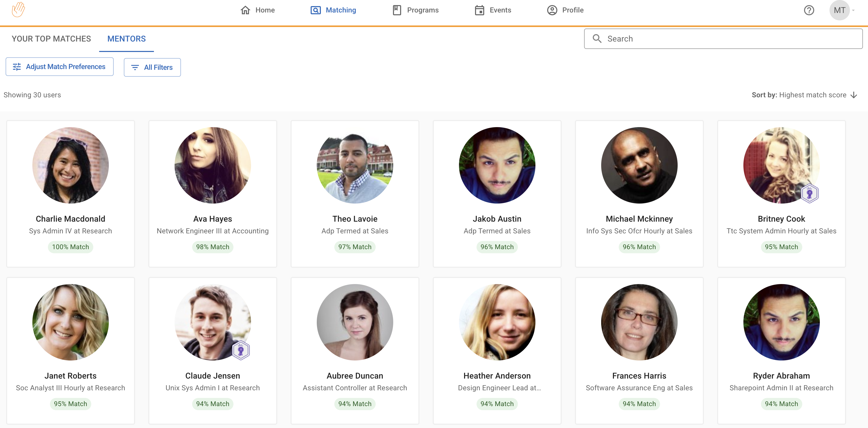868x428 pixels.
Task: Open Theo Lavoie's profile photo
Action: pos(354,165)
